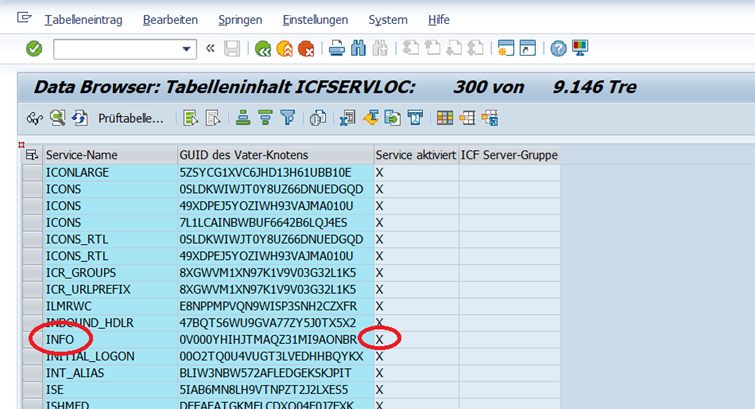
Task: Click the Display glasses icon
Action: [35, 118]
